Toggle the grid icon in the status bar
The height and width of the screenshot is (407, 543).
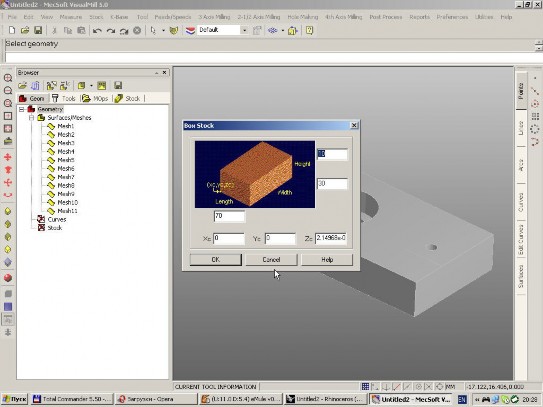pos(365,387)
